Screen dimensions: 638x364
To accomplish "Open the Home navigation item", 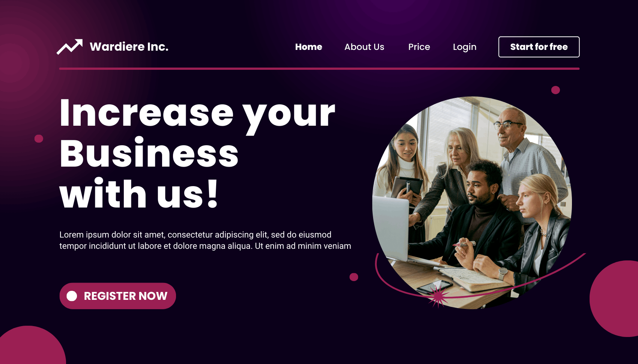I will pyautogui.click(x=308, y=47).
